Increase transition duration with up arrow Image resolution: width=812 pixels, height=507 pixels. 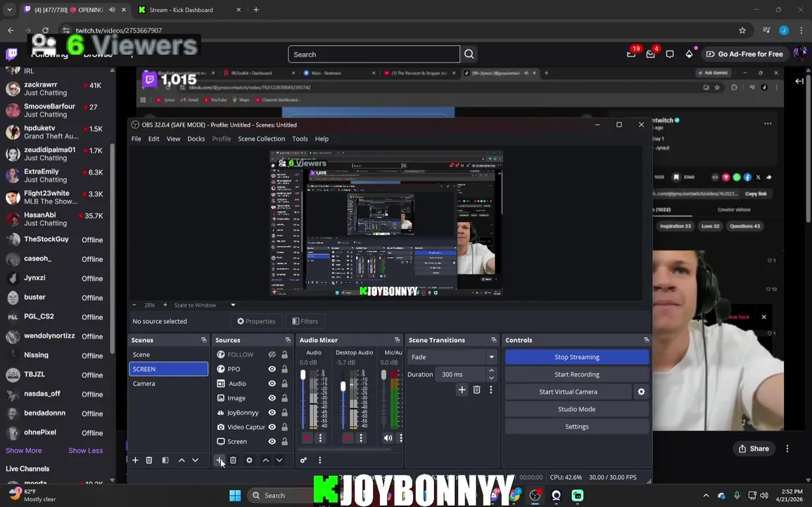tap(491, 370)
